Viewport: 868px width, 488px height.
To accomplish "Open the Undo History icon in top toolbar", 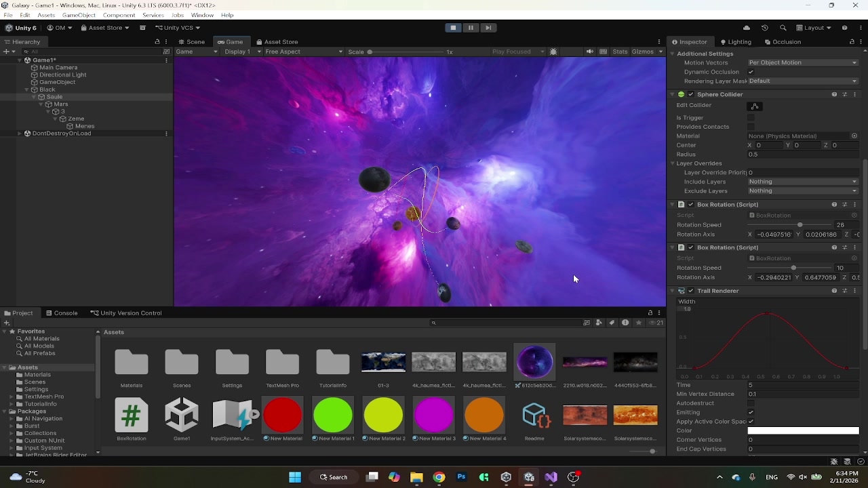I will (x=765, y=28).
